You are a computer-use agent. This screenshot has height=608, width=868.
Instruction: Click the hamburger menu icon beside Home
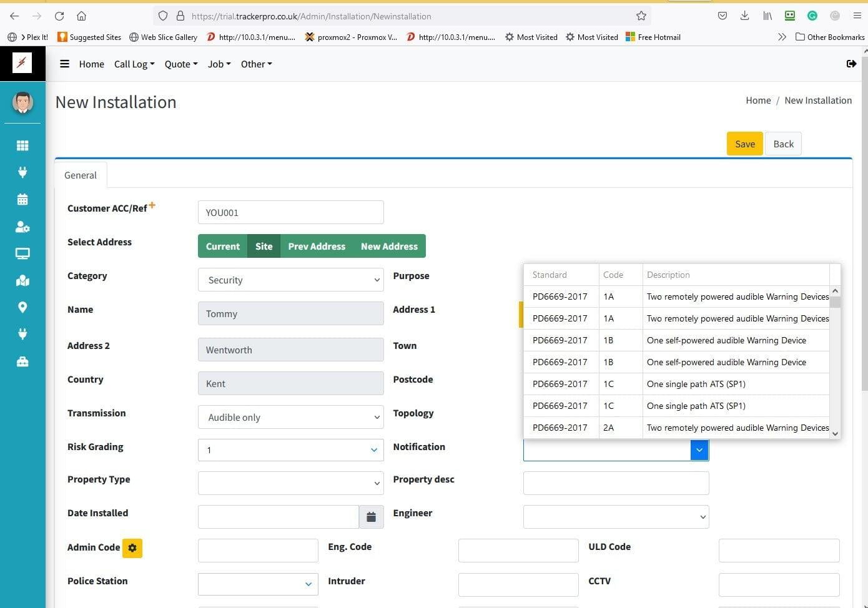tap(64, 64)
